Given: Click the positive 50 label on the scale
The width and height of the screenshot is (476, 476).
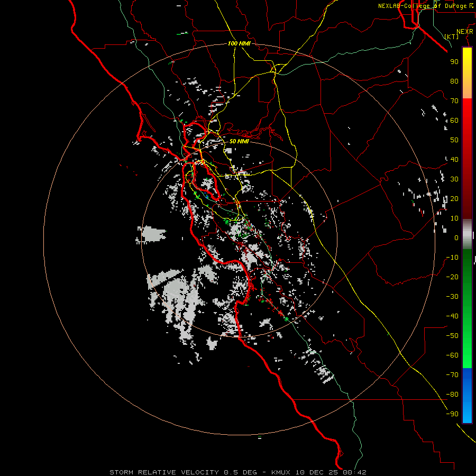Looking at the screenshot, I should click(x=454, y=140).
